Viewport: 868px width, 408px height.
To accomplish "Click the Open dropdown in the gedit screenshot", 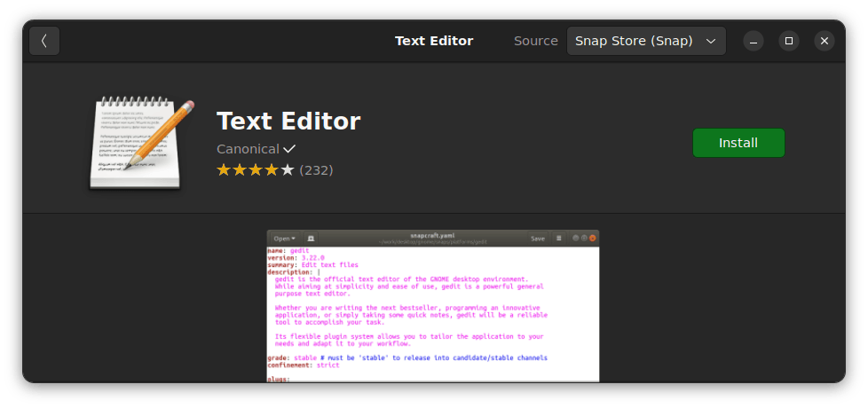I will pyautogui.click(x=284, y=239).
